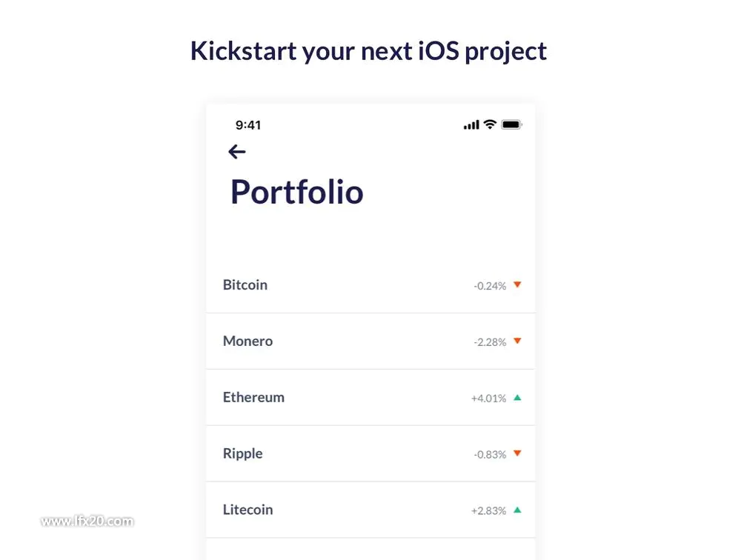Viewport: 741px width, 560px height.
Task: Tap the back arrow above Portfolio
Action: click(237, 152)
